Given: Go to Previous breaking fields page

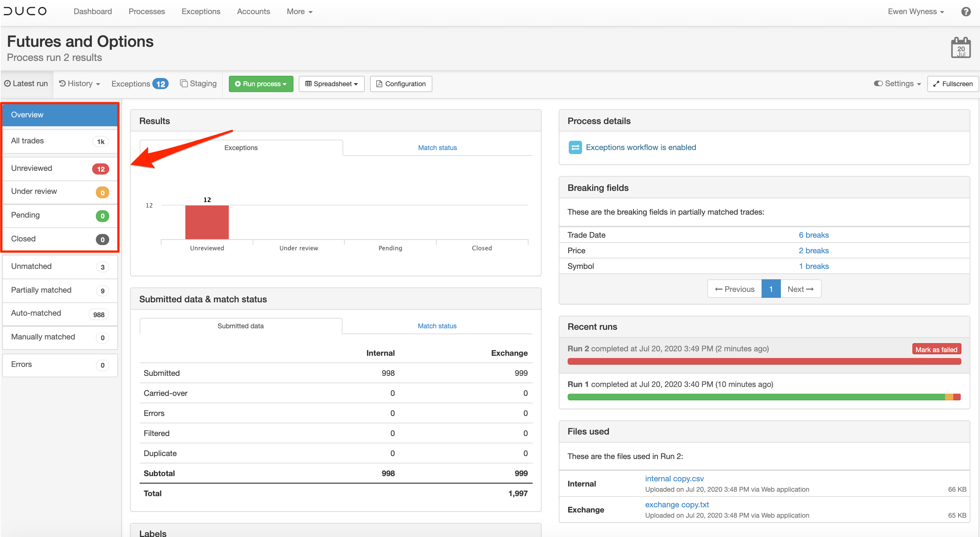Looking at the screenshot, I should click(x=734, y=289).
